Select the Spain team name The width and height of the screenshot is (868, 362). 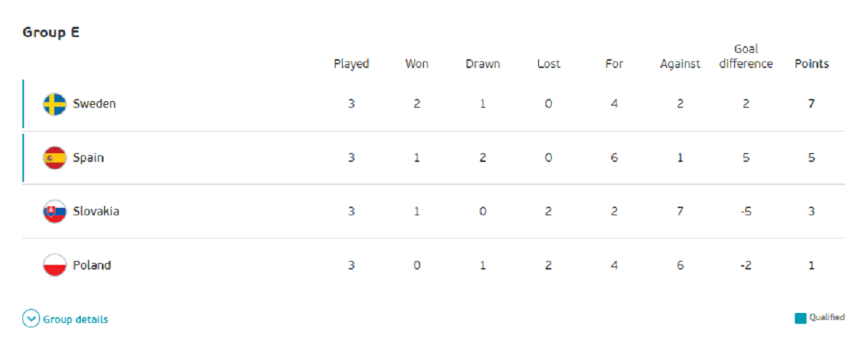tap(88, 158)
